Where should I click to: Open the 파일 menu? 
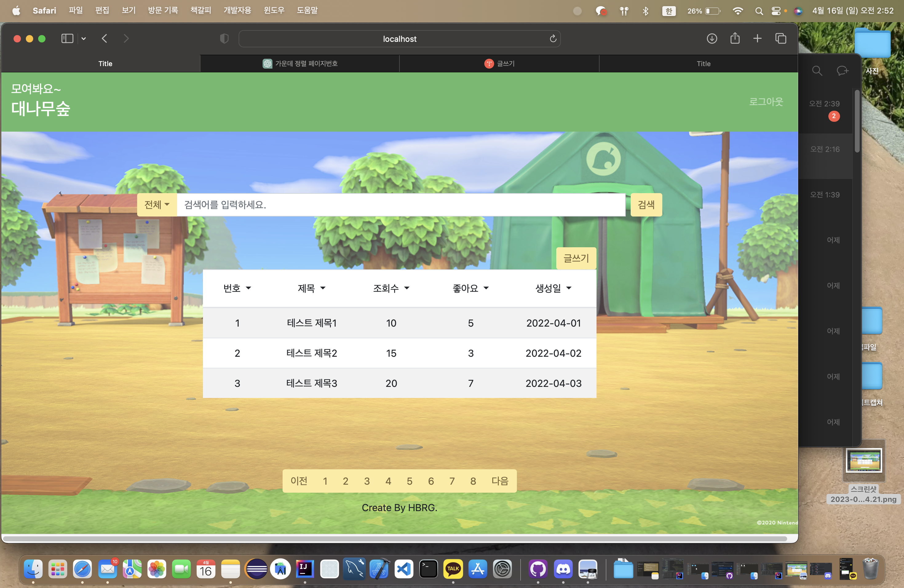[x=76, y=11]
